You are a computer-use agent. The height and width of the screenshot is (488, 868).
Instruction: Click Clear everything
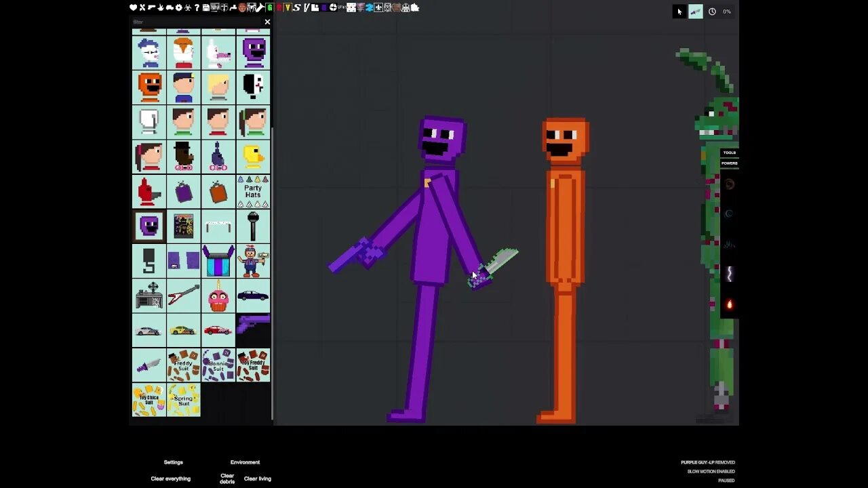171,479
